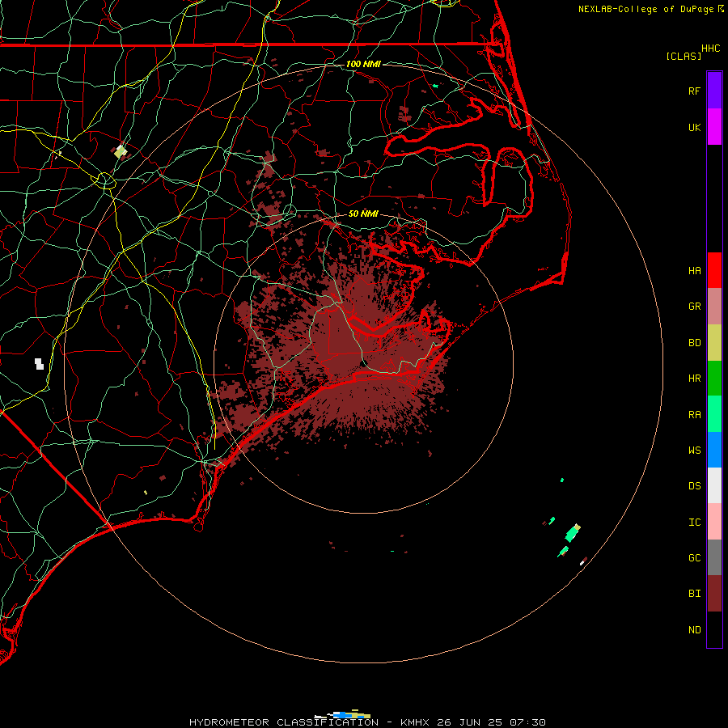Viewport: 728px width, 728px height.
Task: Click the "07:30" timestamp text
Action: 527,722
